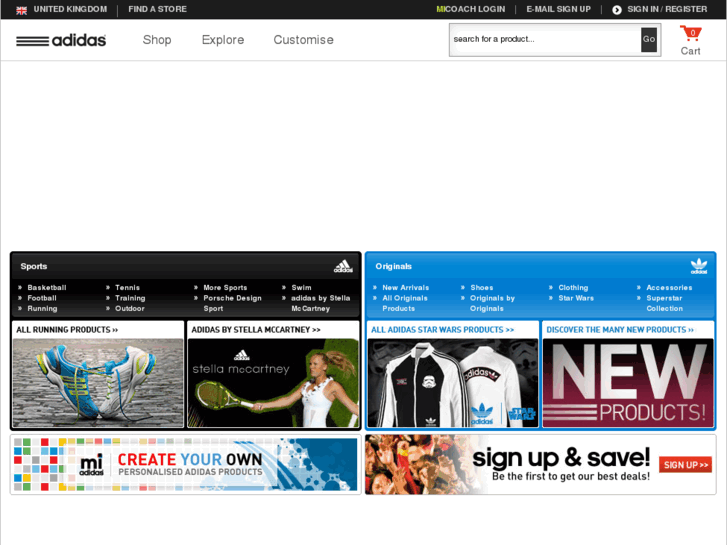Click the red SIGN UP >> button
This screenshot has height=545, width=727.
[x=685, y=464]
